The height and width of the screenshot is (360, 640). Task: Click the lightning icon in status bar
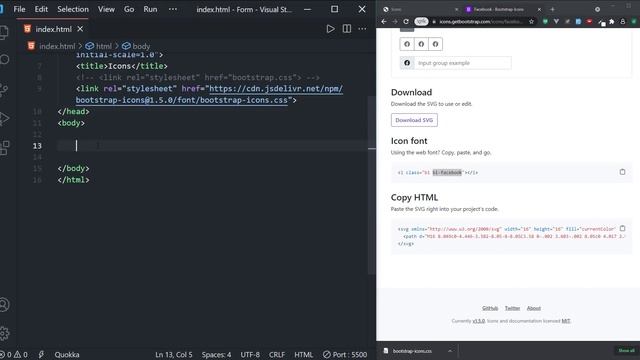click(41, 354)
